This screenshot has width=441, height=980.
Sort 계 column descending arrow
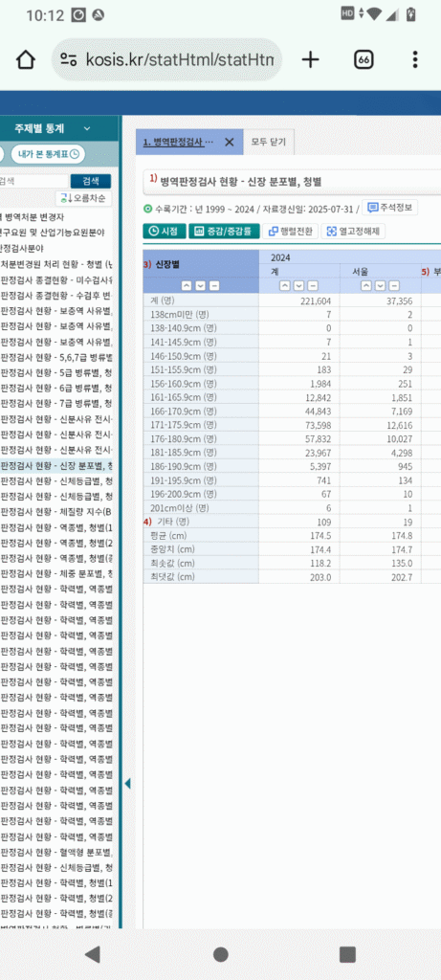point(298,285)
